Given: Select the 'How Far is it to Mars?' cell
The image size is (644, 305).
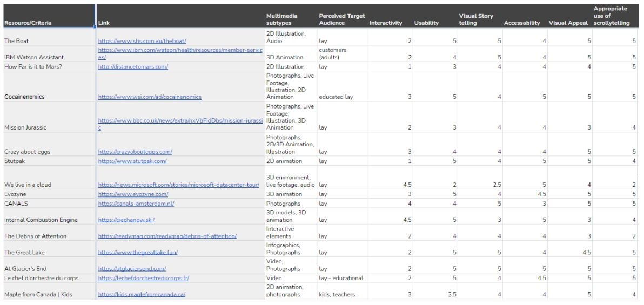Looking at the screenshot, I should click(49, 66).
